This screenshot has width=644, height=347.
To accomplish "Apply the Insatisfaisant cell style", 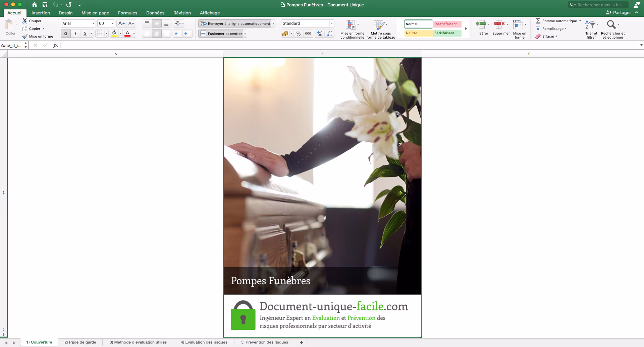I will [447, 24].
